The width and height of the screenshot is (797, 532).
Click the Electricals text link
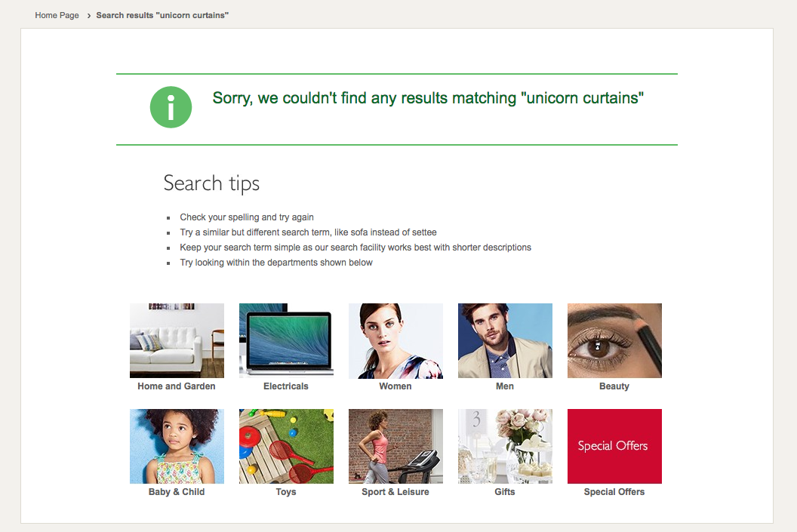click(286, 386)
